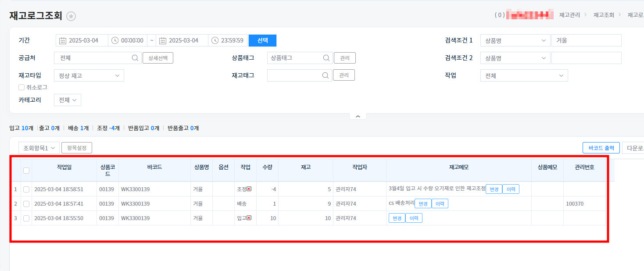Click the red X icon next to 조정
644x271 pixels.
click(x=249, y=189)
